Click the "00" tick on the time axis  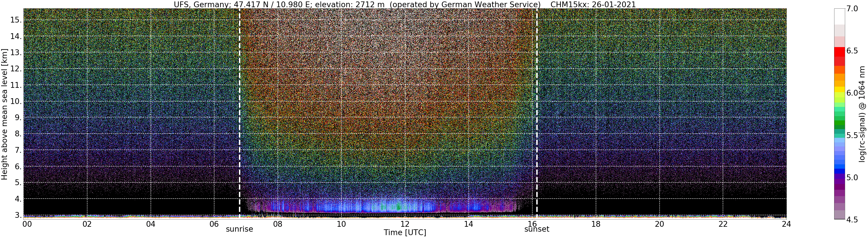coord(27,224)
